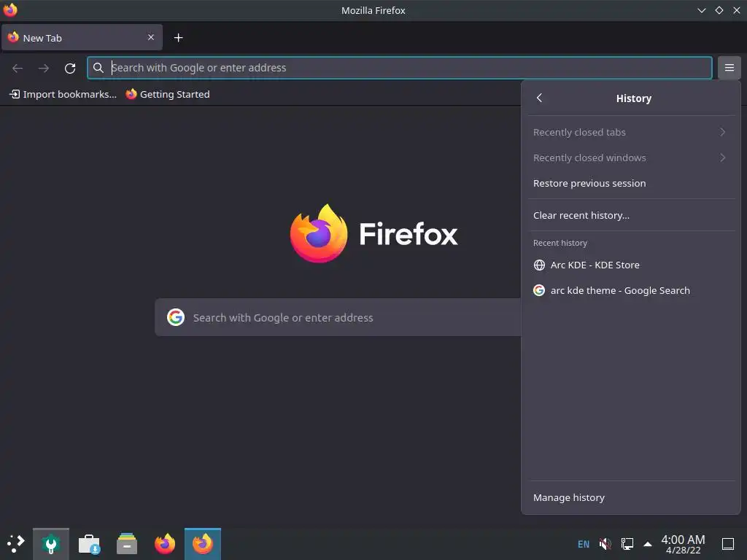Click Manage history at panel bottom

[x=631, y=497]
